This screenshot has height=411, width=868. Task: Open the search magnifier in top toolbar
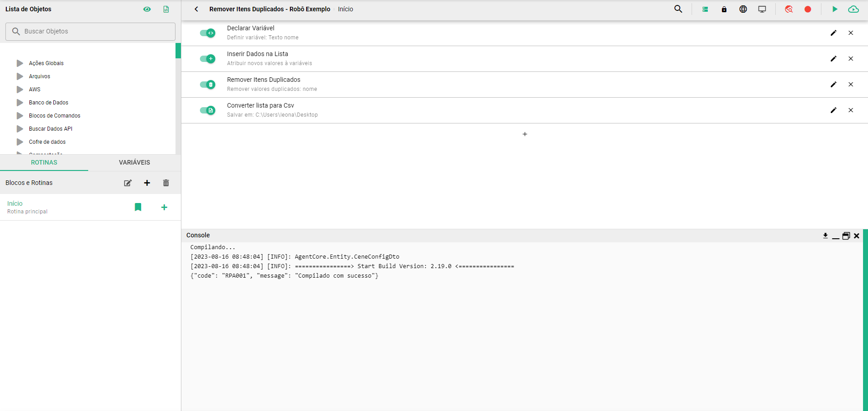(x=678, y=9)
